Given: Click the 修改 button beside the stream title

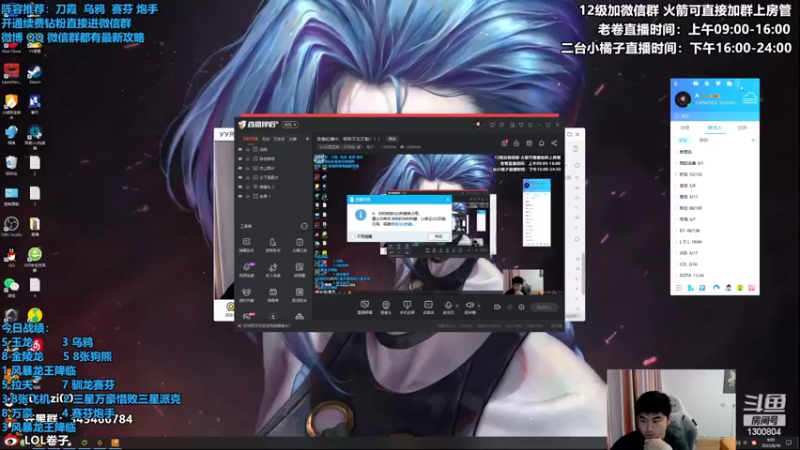Looking at the screenshot, I should 392,139.
